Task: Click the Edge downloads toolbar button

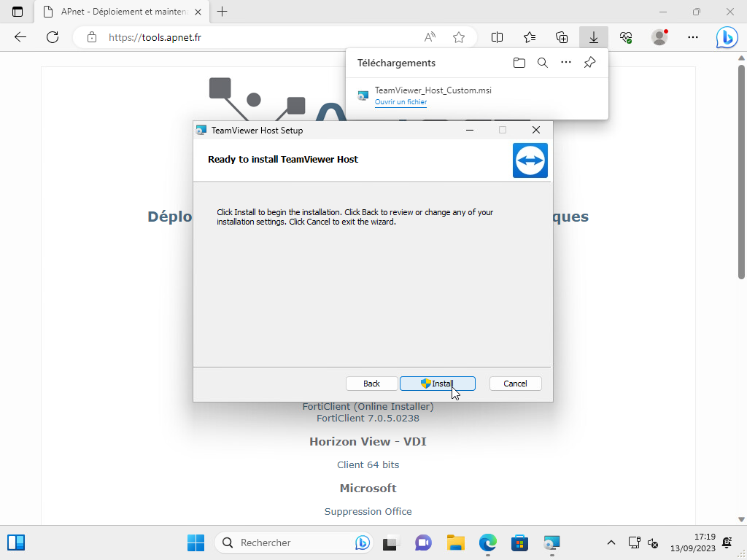Action: tap(594, 37)
